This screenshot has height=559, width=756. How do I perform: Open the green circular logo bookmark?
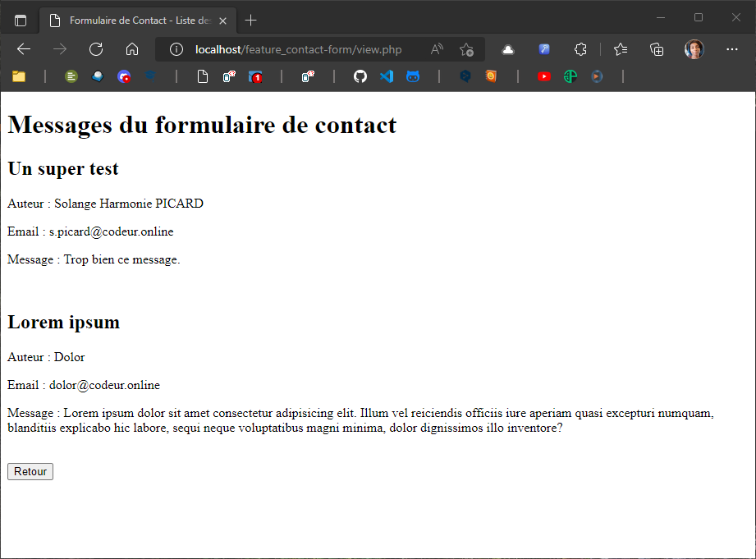(570, 76)
